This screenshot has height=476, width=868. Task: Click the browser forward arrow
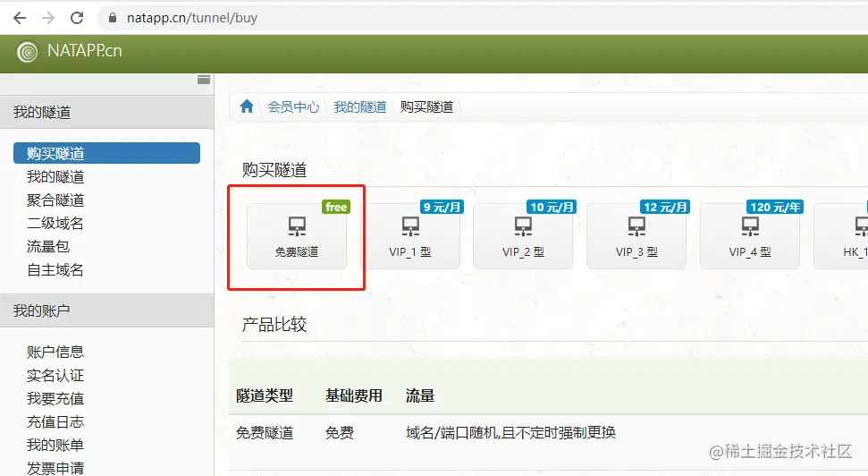pos(48,18)
